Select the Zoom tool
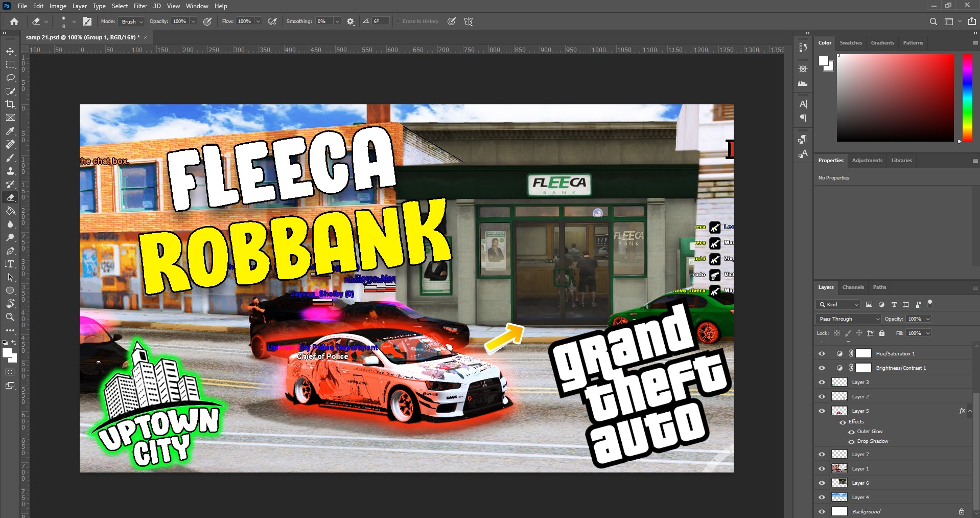Screen dimensions: 980x518 (x=10, y=317)
